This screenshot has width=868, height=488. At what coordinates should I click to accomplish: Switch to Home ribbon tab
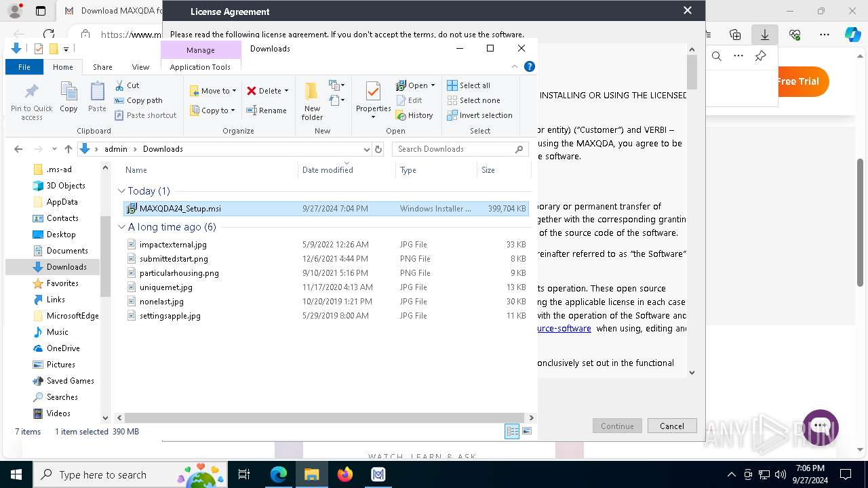pos(63,67)
